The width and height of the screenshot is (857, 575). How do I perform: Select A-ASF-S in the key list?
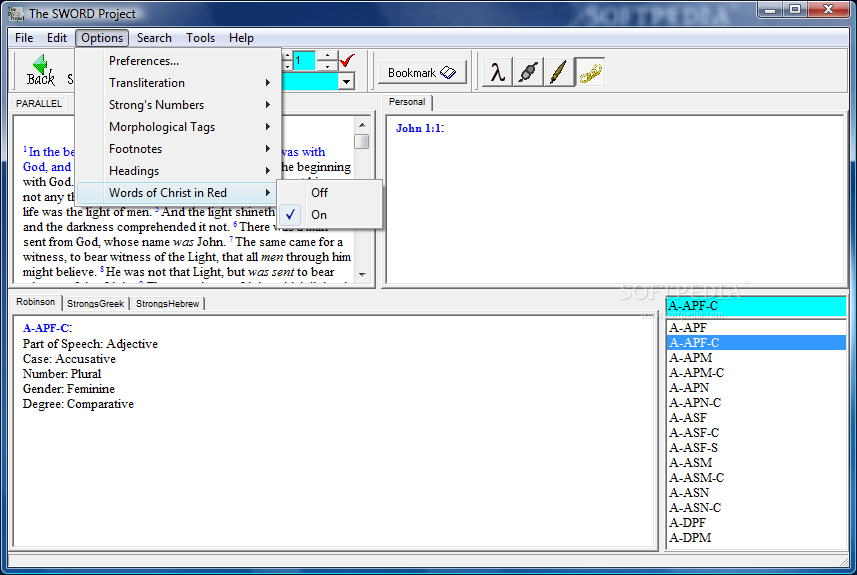click(x=756, y=448)
